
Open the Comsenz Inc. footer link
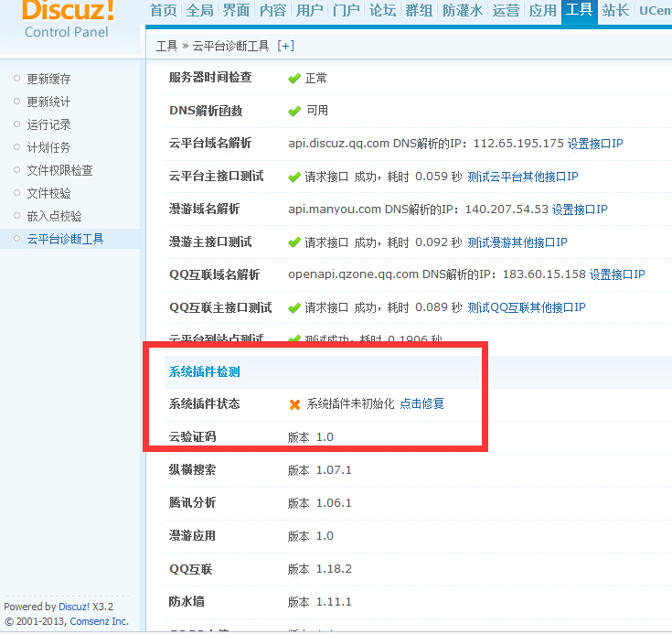(x=99, y=621)
